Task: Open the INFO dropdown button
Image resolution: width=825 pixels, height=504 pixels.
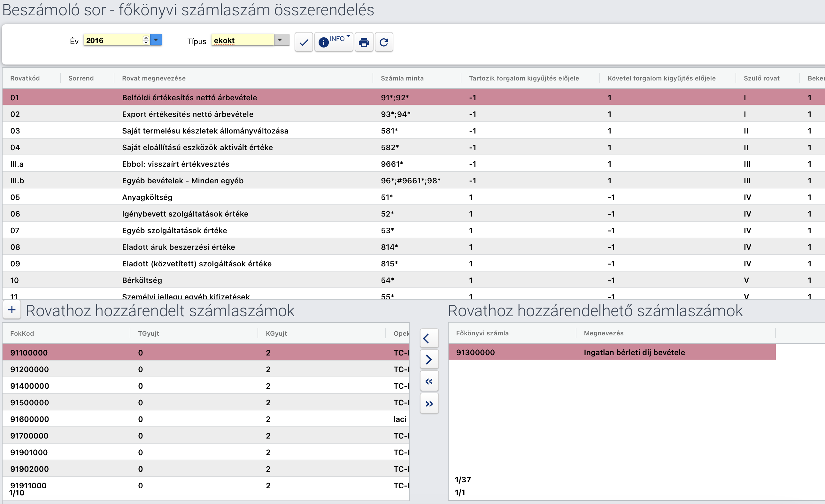Action: pyautogui.click(x=334, y=42)
